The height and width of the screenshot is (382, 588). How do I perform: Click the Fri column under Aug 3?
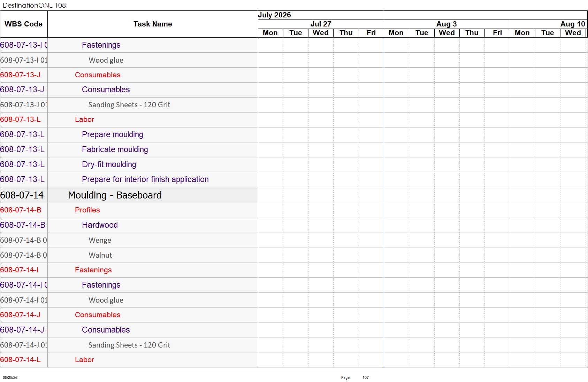click(x=497, y=33)
